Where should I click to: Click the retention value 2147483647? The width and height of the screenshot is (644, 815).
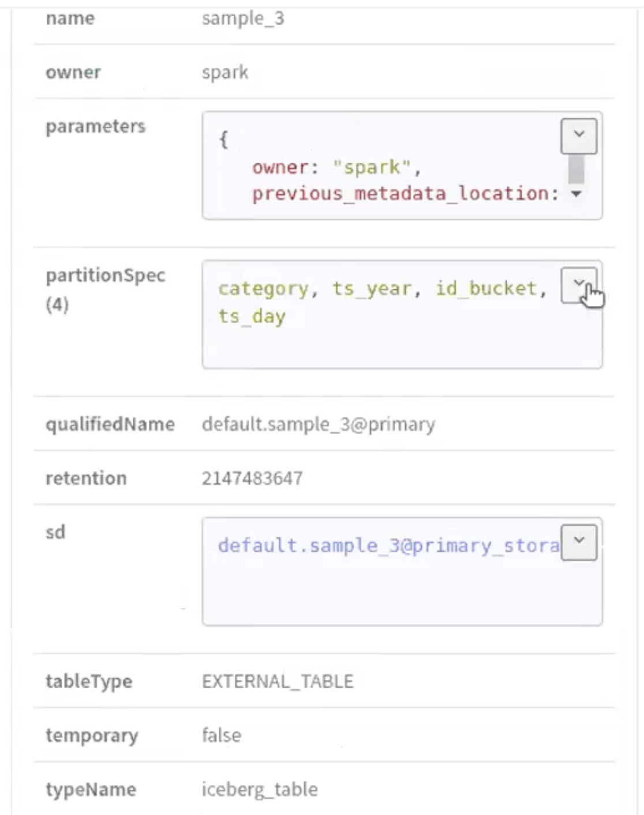[252, 478]
